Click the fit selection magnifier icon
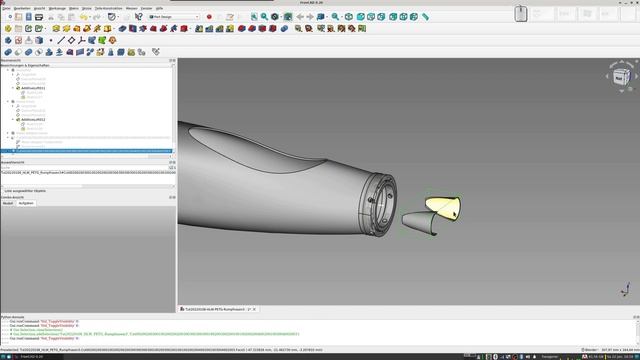The height and width of the screenshot is (360, 640). tap(264, 17)
